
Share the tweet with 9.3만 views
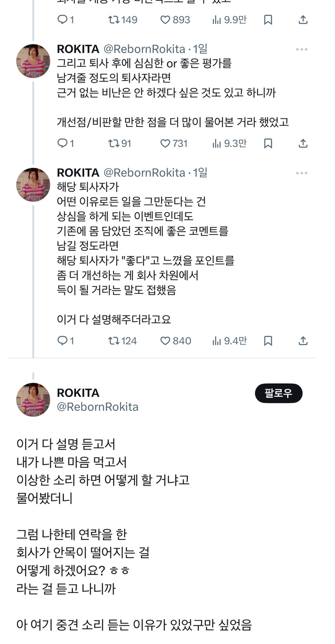(x=303, y=143)
